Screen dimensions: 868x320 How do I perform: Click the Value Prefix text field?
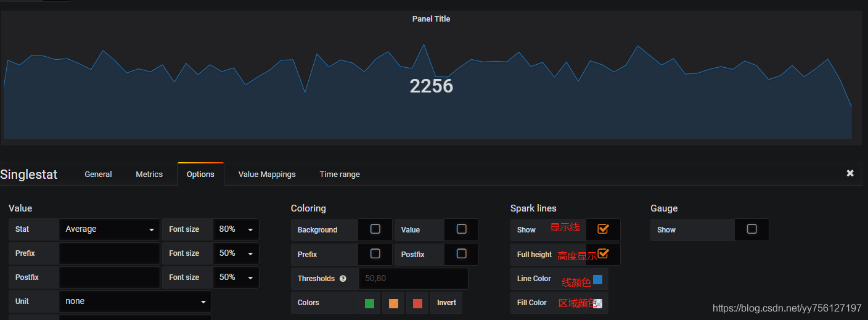click(x=109, y=253)
